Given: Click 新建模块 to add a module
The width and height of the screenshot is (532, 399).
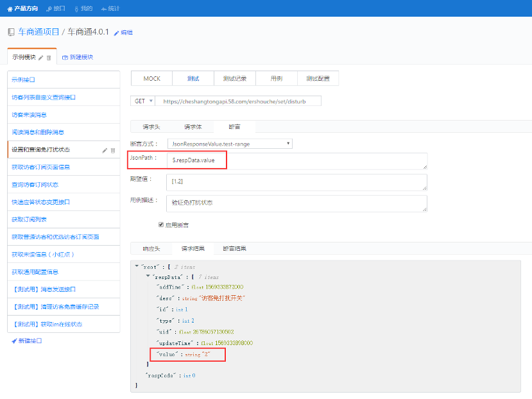Looking at the screenshot, I should (78, 57).
